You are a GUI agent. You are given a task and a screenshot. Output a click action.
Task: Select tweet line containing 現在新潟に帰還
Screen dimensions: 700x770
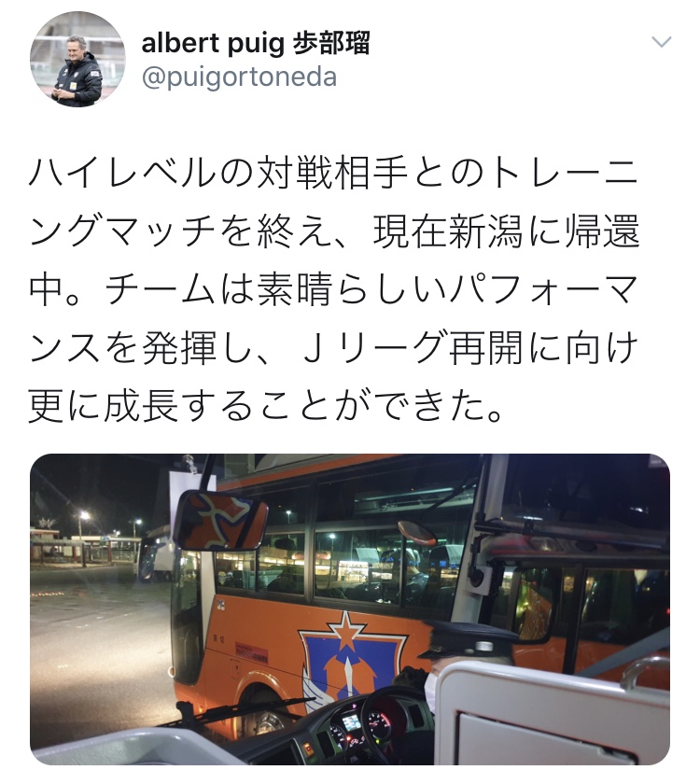(335, 231)
